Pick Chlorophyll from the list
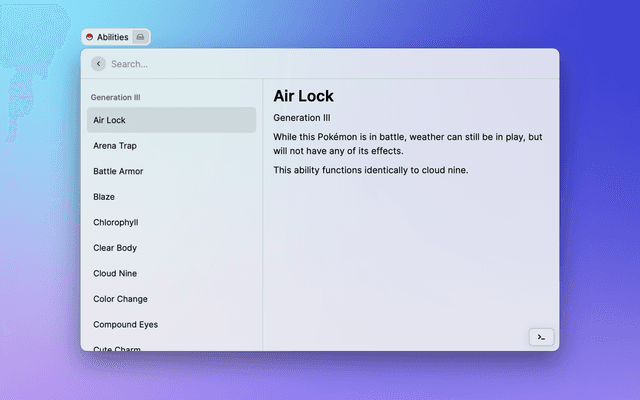 click(x=171, y=222)
